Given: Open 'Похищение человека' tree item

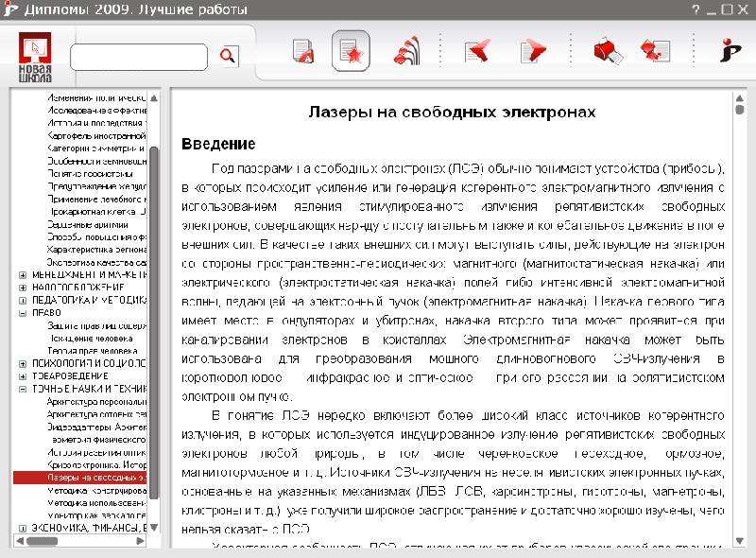Looking at the screenshot, I should point(92,339).
